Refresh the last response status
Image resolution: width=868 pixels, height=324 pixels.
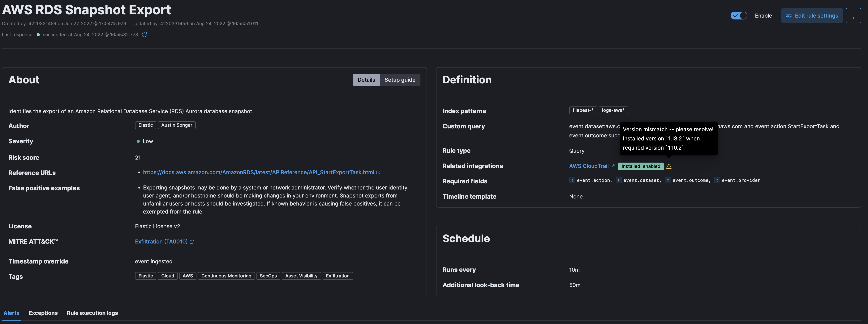pos(144,34)
